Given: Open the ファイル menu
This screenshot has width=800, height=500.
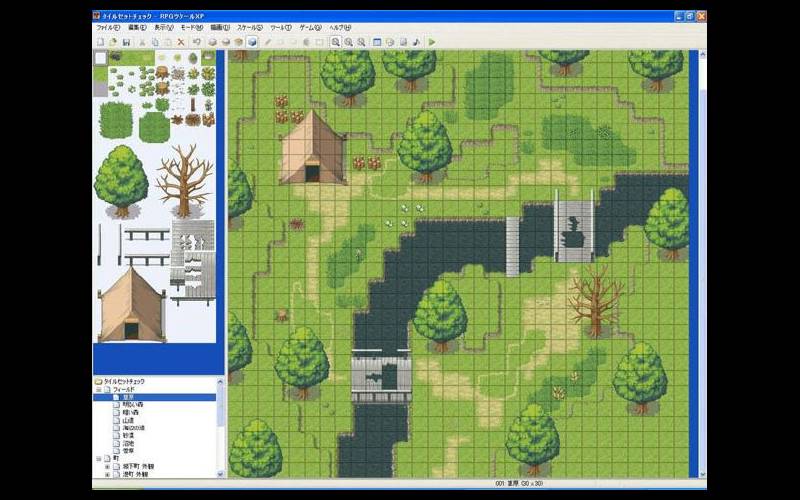Looking at the screenshot, I should pos(107,28).
